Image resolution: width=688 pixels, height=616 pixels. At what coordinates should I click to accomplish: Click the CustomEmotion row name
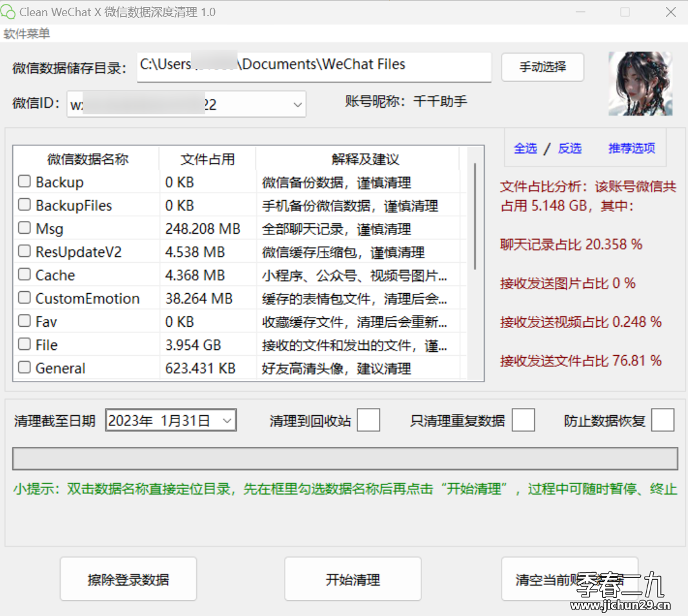pos(87,298)
